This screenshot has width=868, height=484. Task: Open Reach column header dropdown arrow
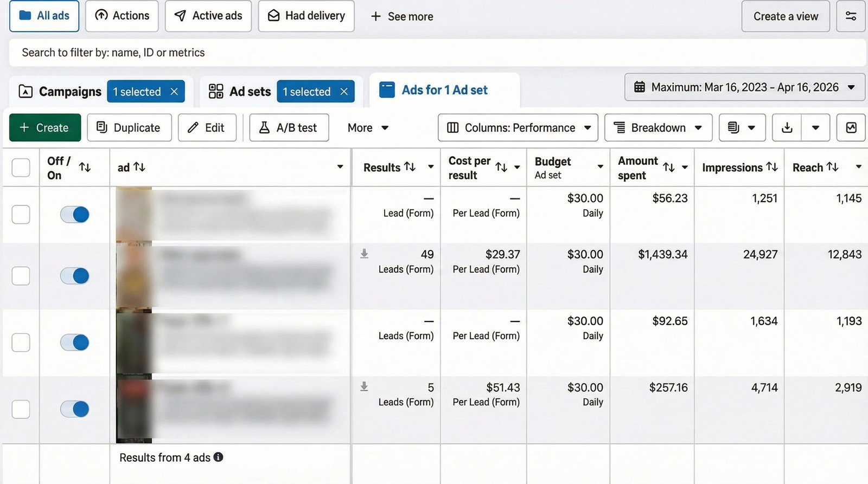(x=859, y=167)
